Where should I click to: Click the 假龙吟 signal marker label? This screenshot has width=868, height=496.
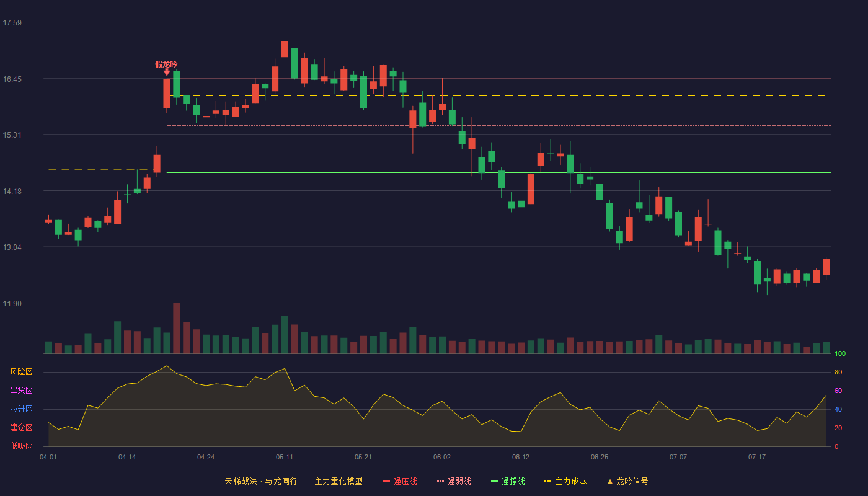[x=166, y=64]
